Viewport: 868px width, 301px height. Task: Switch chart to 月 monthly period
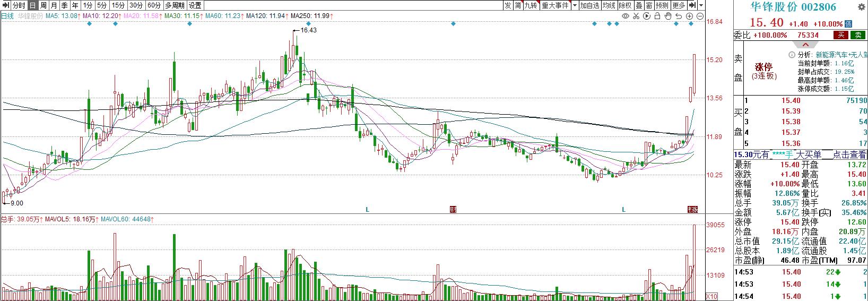tap(54, 5)
